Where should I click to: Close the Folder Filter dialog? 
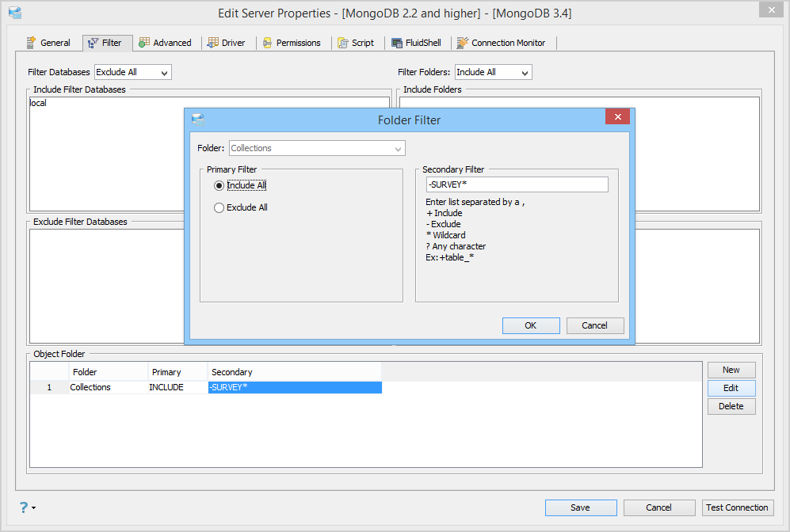coord(618,116)
